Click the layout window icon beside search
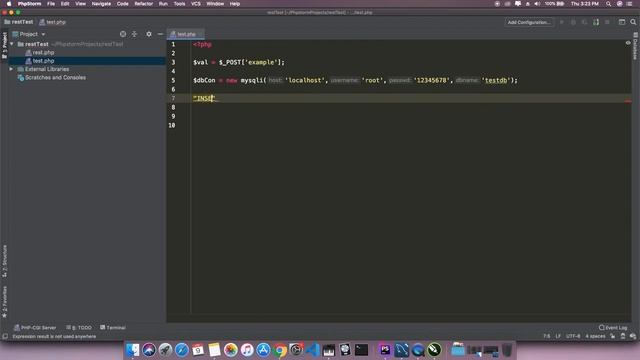Viewport: 640px width, 360px height. pyautogui.click(x=622, y=22)
